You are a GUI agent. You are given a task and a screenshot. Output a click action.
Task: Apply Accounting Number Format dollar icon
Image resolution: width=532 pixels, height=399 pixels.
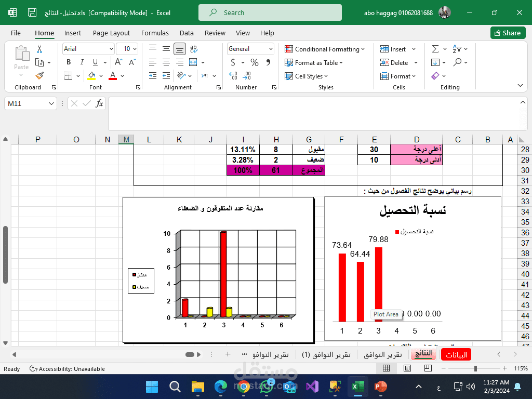pos(233,62)
